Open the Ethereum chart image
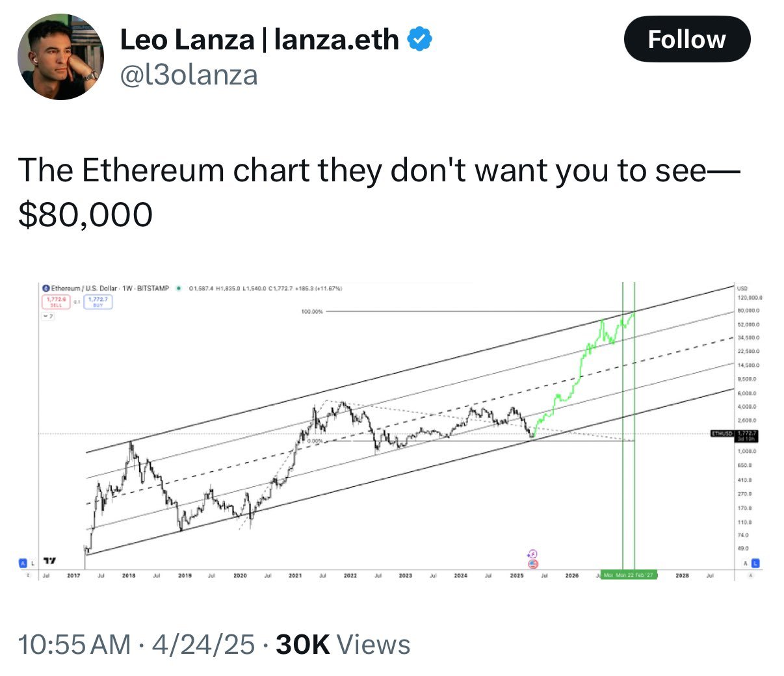 click(x=391, y=429)
